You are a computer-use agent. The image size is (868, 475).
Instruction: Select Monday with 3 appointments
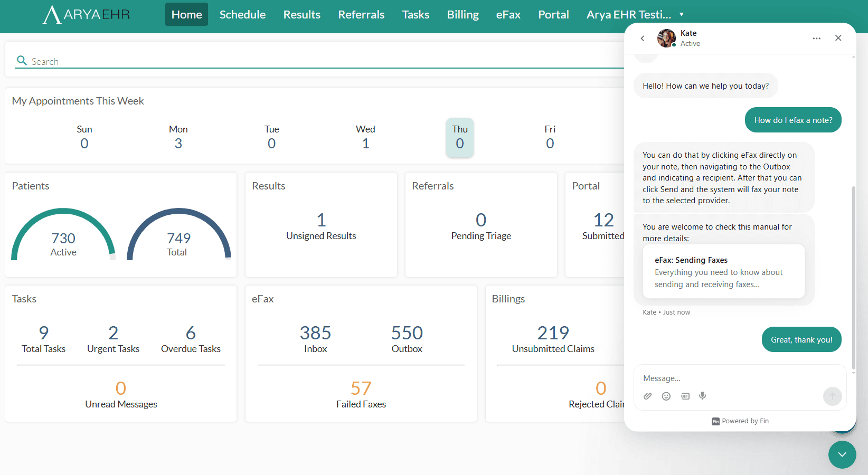tap(178, 137)
